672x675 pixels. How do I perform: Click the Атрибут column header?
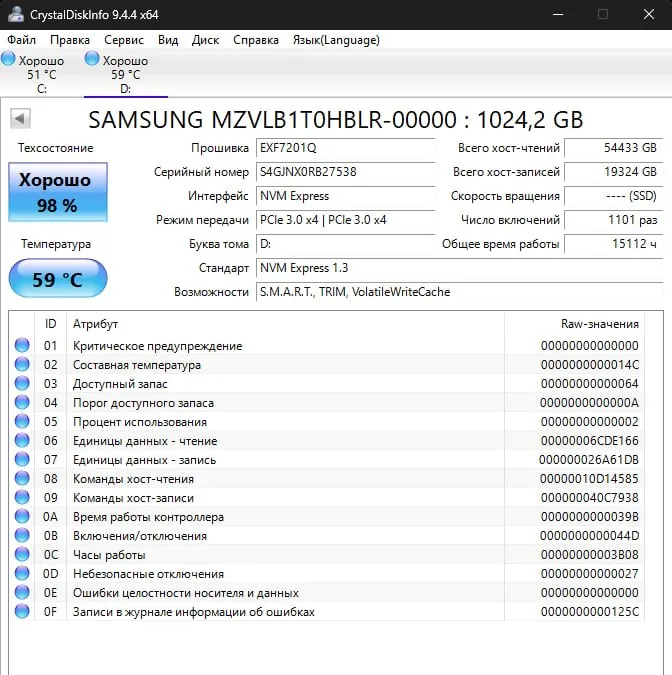pyautogui.click(x=285, y=324)
